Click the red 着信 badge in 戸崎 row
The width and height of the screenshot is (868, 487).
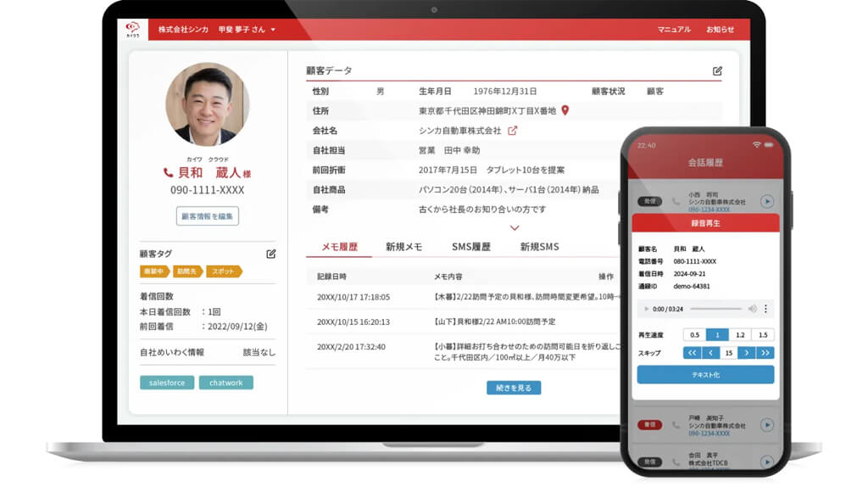coord(649,425)
